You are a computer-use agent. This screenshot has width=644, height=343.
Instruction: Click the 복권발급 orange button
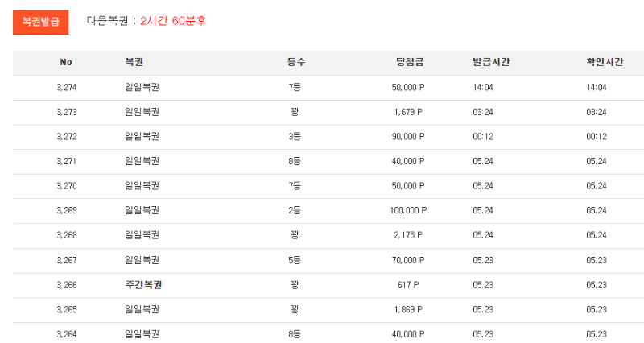point(41,23)
